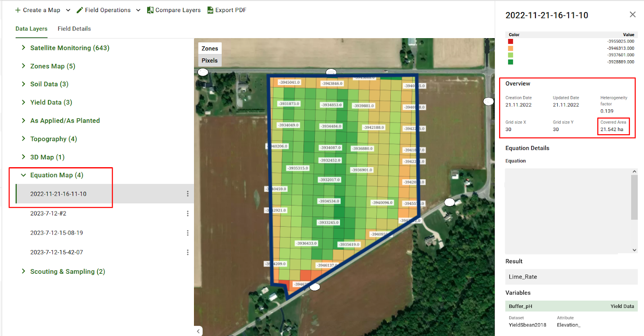Close the 2022-11-21-16-11-10 details panel
Image resolution: width=644 pixels, height=336 pixels.
click(x=632, y=15)
